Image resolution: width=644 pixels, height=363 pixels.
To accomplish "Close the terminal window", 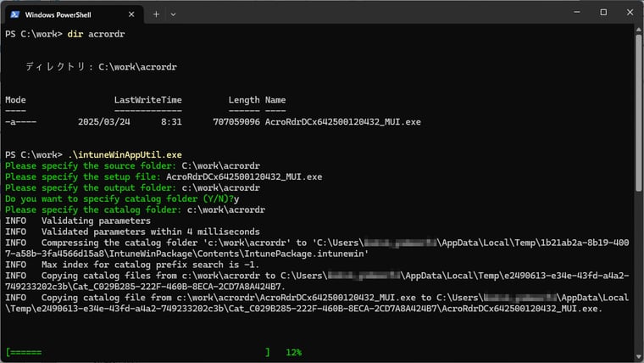I will [630, 12].
